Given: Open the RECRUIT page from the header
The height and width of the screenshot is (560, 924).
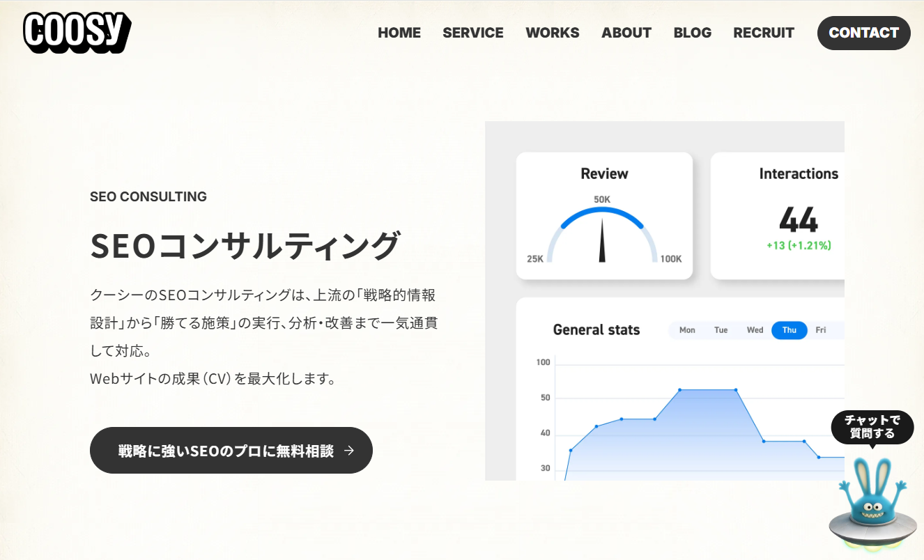Looking at the screenshot, I should point(764,32).
